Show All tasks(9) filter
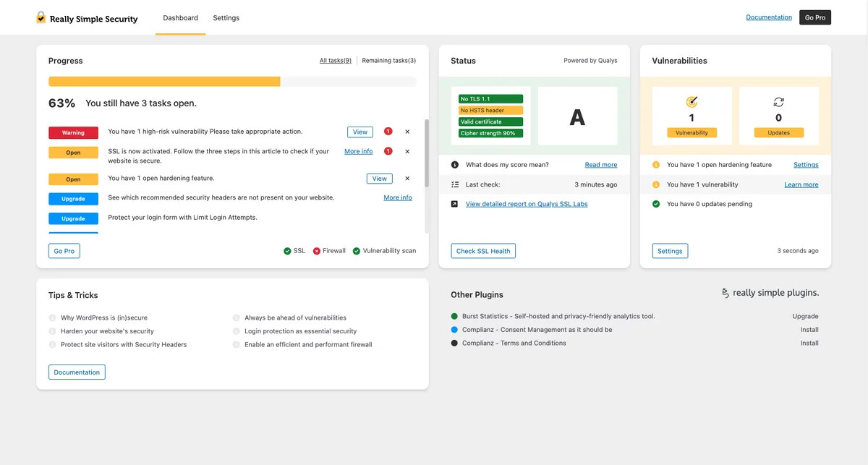Image resolution: width=868 pixels, height=465 pixels. pos(336,61)
